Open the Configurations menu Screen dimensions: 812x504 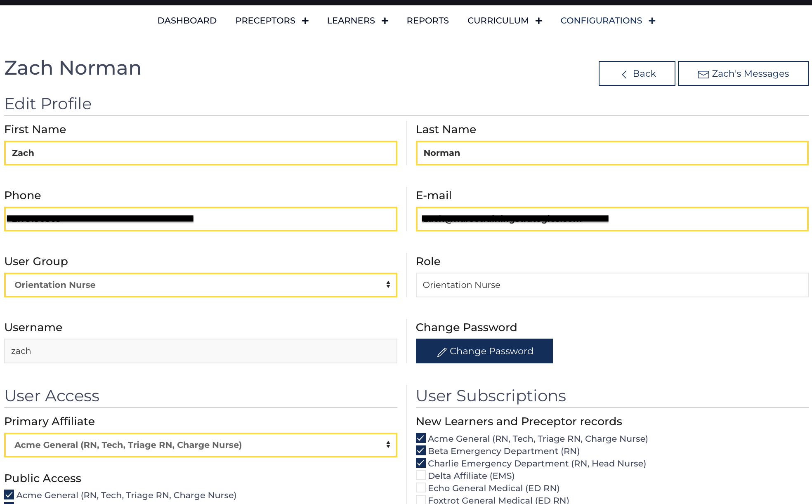(x=601, y=21)
